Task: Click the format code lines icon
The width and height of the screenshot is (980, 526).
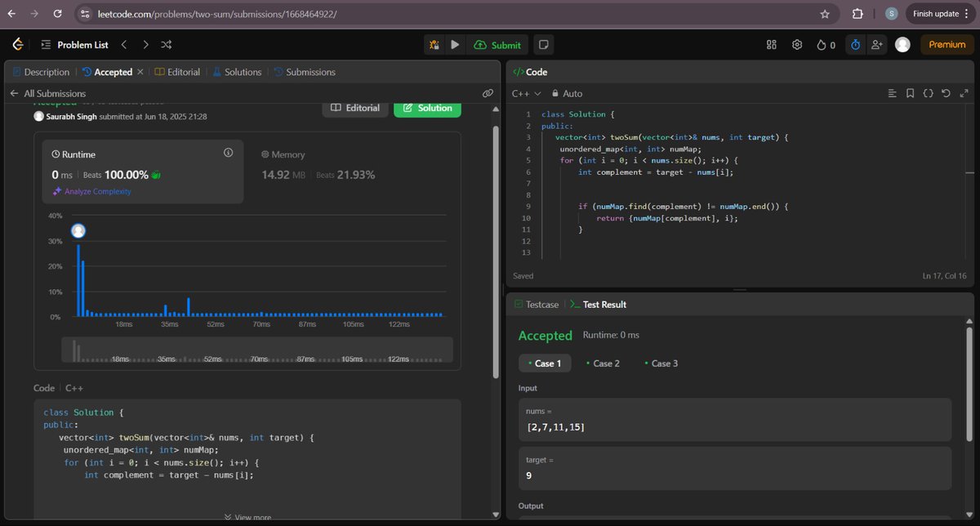Action: (892, 94)
